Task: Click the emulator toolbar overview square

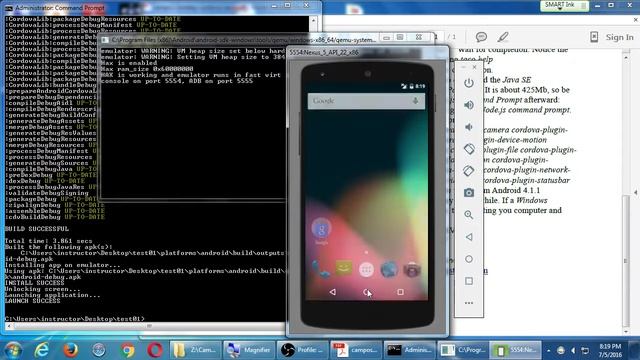Action: [469, 281]
